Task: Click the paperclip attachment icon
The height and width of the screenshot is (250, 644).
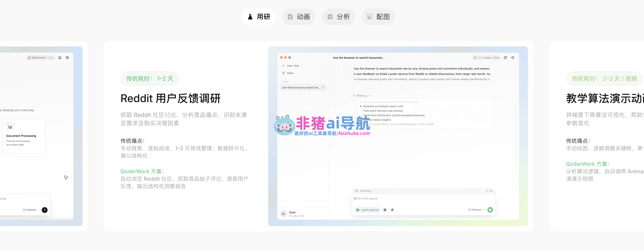Action: click(392, 210)
